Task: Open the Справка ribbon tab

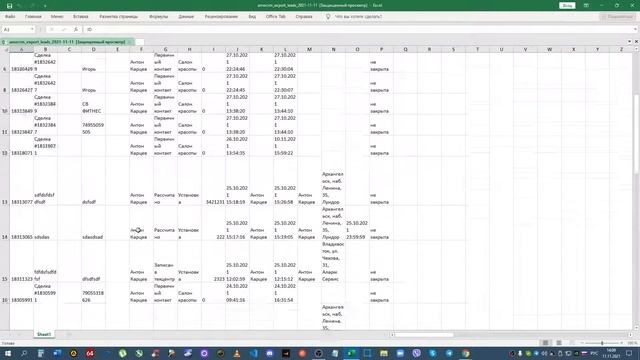Action: (x=304, y=17)
